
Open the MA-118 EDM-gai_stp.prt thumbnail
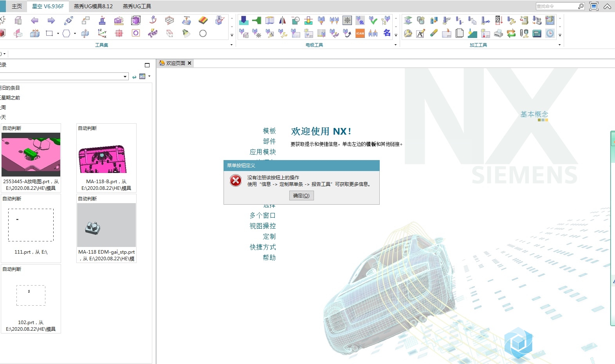pos(106,228)
